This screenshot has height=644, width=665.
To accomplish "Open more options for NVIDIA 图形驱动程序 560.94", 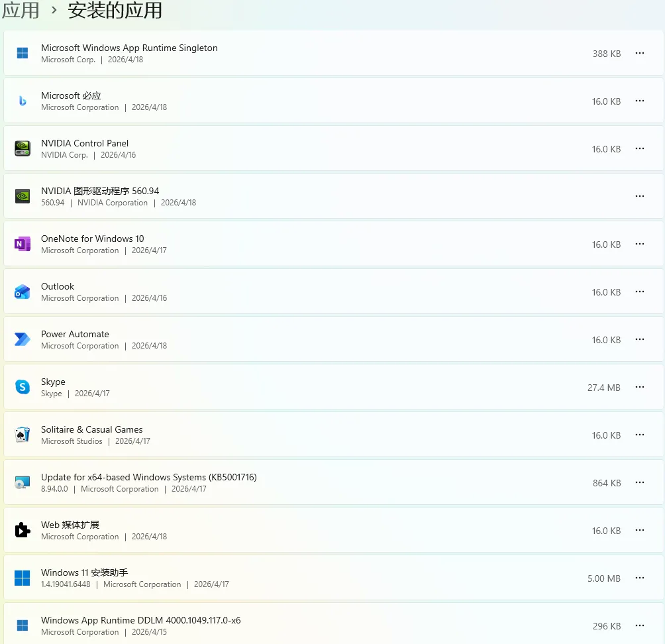I will (x=640, y=196).
